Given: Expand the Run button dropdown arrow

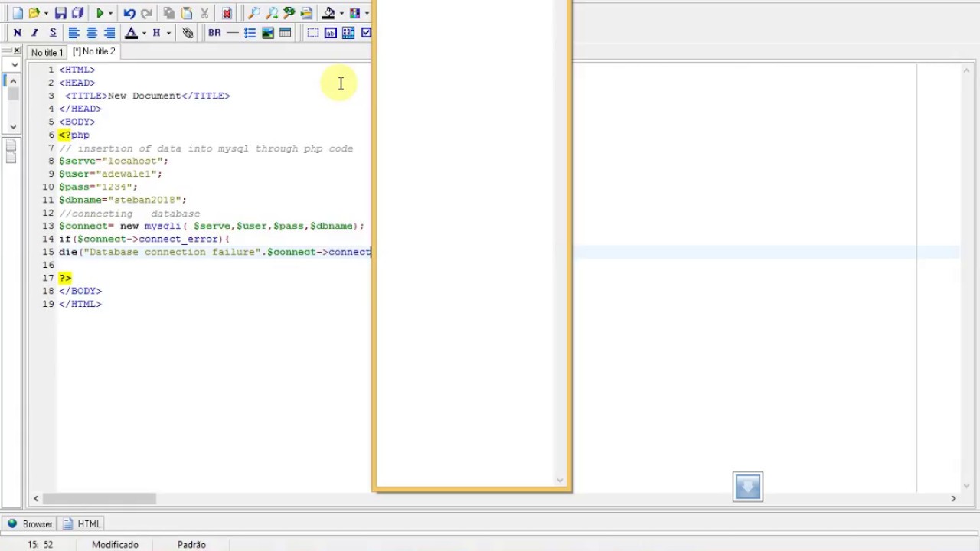Looking at the screenshot, I should (110, 13).
